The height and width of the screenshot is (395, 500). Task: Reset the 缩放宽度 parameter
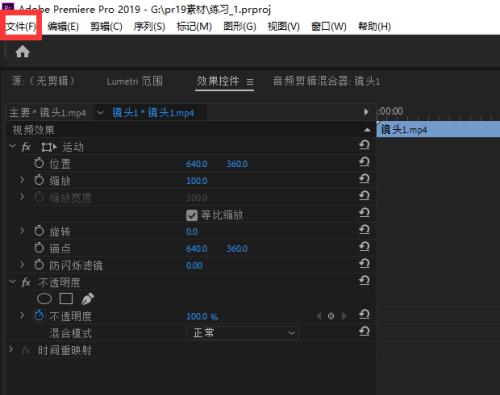(364, 196)
